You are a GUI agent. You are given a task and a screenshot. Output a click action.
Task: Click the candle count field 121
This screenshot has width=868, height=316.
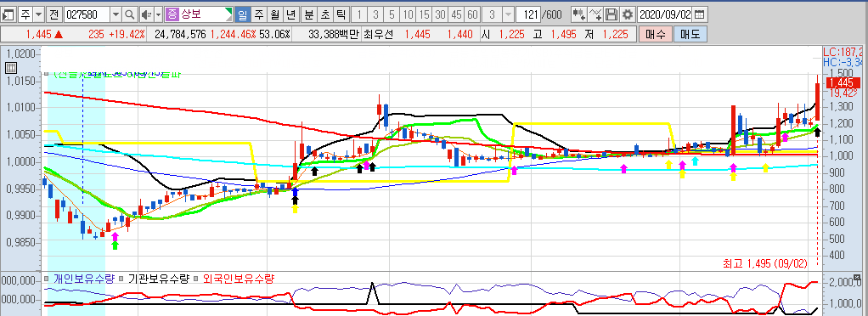coord(529,14)
